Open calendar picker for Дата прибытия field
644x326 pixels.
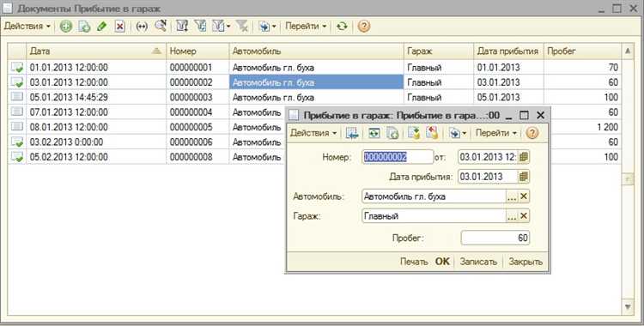[523, 177]
